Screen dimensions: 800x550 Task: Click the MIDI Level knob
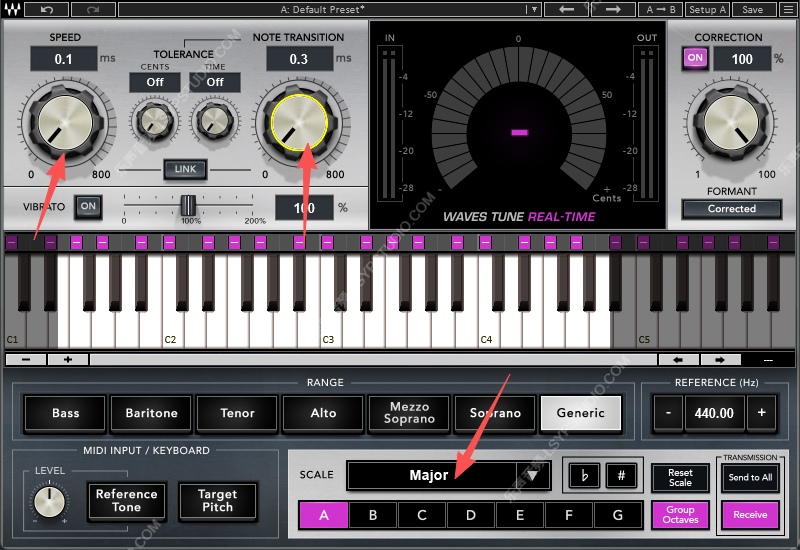pyautogui.click(x=49, y=502)
